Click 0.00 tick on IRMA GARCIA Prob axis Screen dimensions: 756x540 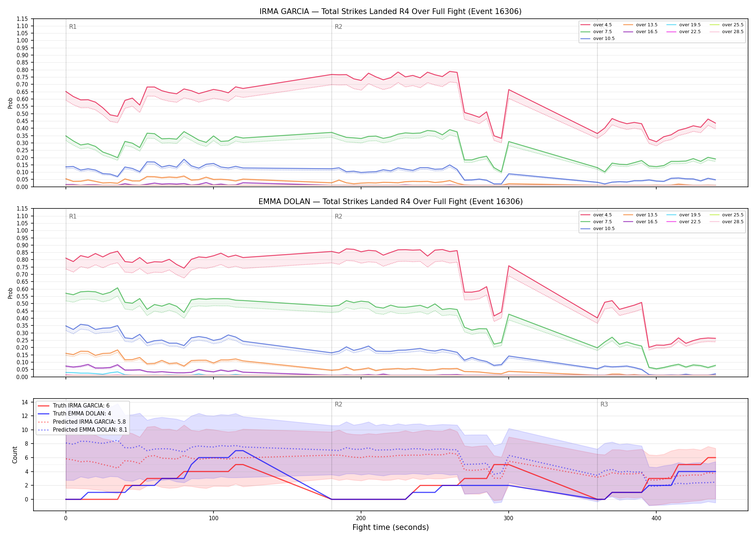click(22, 187)
